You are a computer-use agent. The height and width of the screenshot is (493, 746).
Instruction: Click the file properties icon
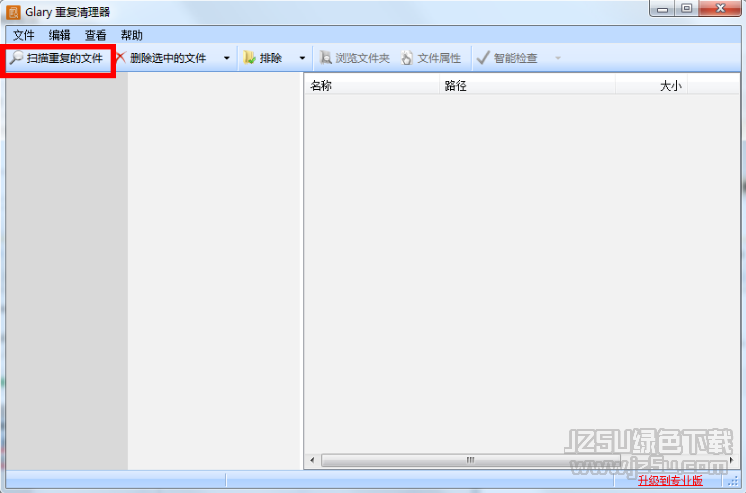tap(407, 58)
